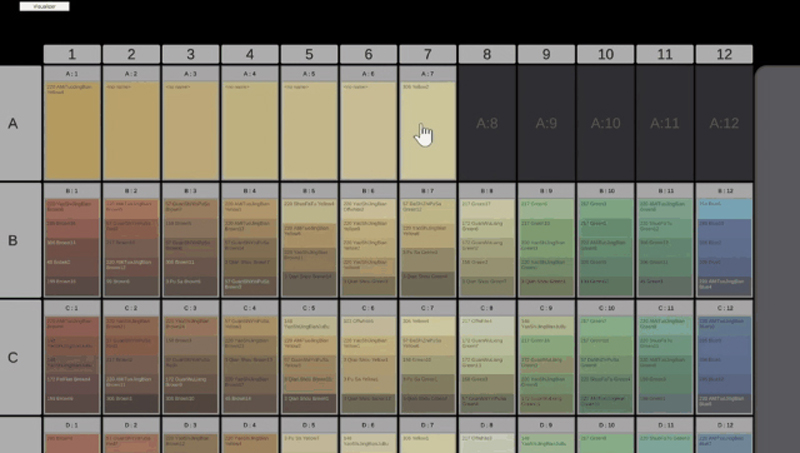Image resolution: width=800 pixels, height=453 pixels.
Task: Pick the A:7 pale yellow swatch
Action: pos(428,130)
